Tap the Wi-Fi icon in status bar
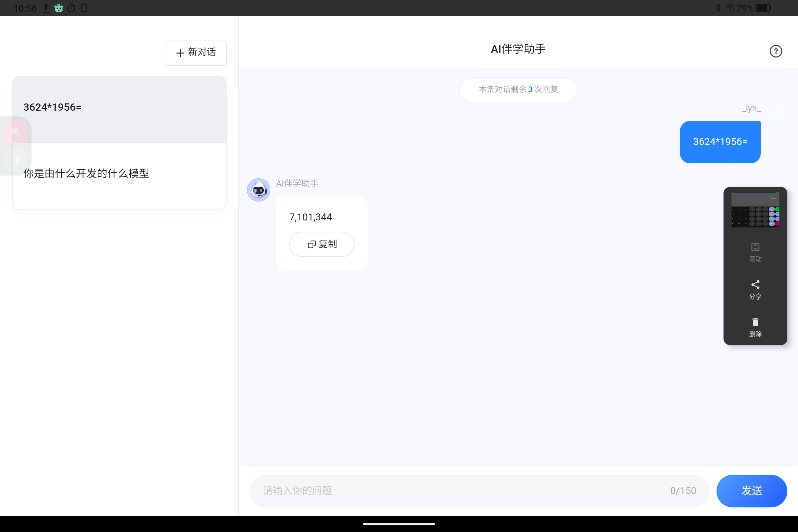This screenshot has height=532, width=798. pyautogui.click(x=730, y=8)
